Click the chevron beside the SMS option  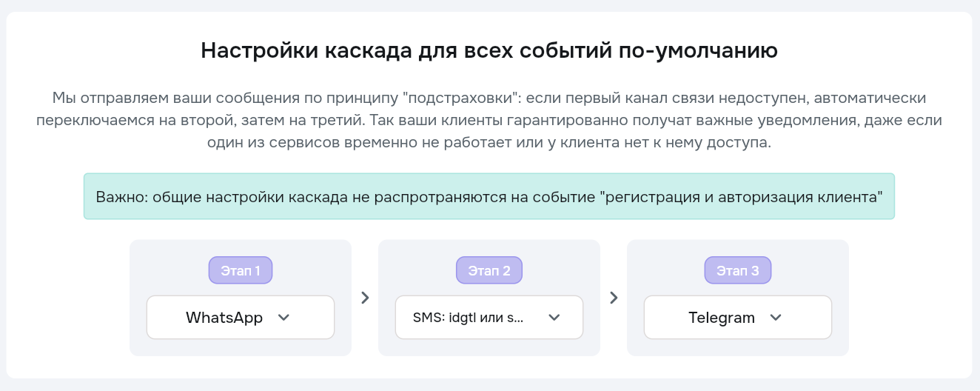coord(554,318)
